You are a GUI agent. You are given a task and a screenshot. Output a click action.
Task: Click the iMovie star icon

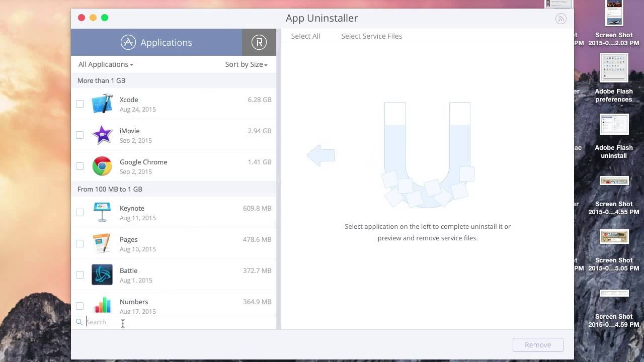[102, 135]
